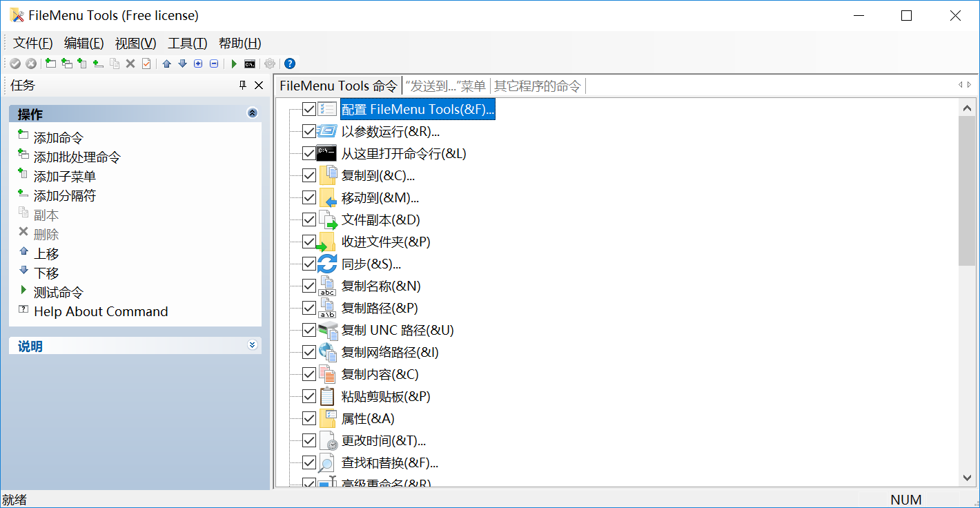Viewport: 980px width, 508px height.
Task: Uncheck the 复制路径(&P) checkbox
Action: pyautogui.click(x=309, y=308)
